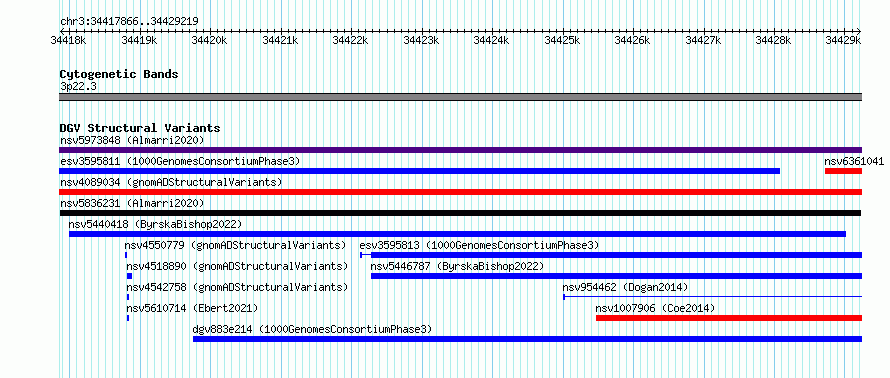Click the 34420k ruler position
Image resolution: width=890 pixels, height=378 pixels.
point(209,40)
